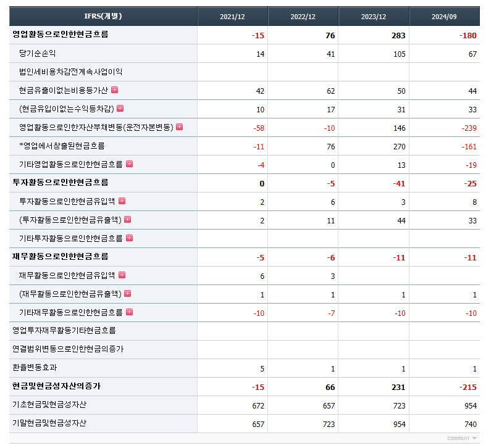The height and width of the screenshot is (448, 486).
Task: Expand 기타투자활동으로인한현금흐름 plus icon
Action: (x=130, y=238)
